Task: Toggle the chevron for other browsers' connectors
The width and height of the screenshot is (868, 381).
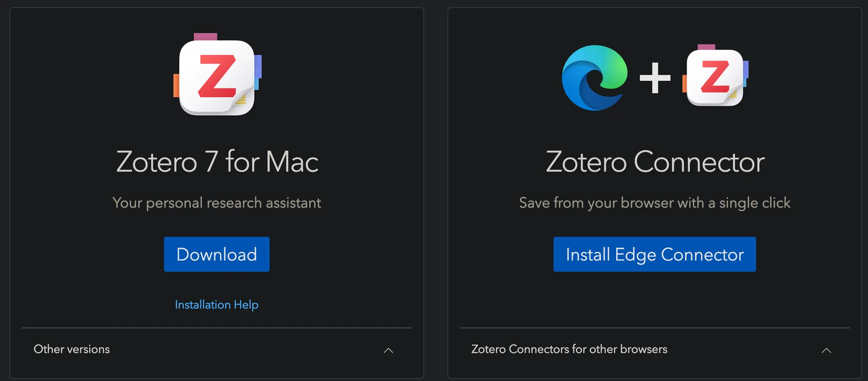Action: point(826,350)
